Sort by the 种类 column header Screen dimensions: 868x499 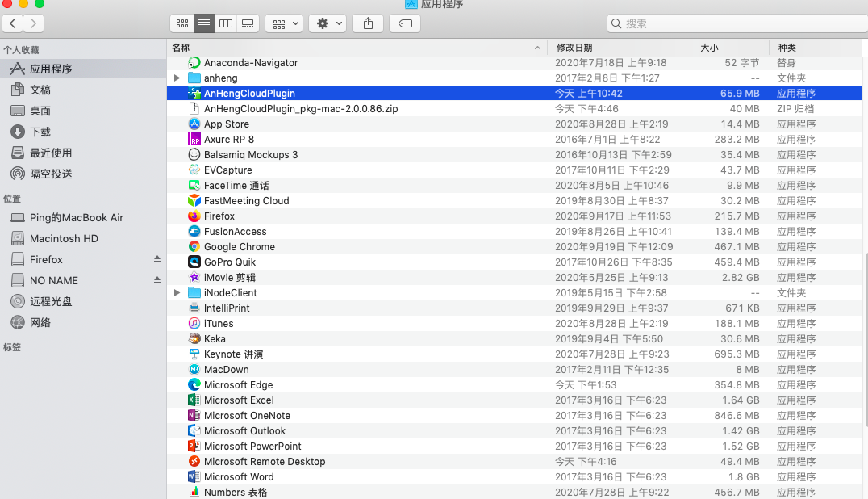(816, 48)
